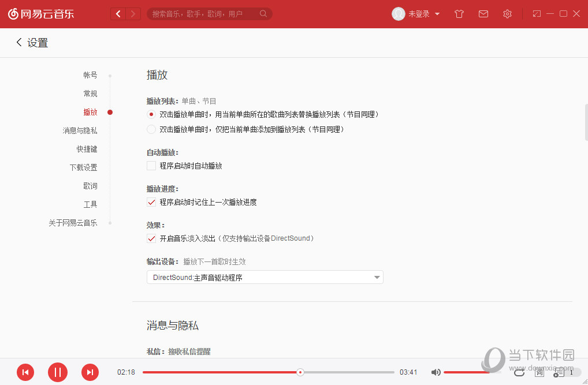Select replace playlist when double-clicking song
The width and height of the screenshot is (588, 385).
coord(151,114)
